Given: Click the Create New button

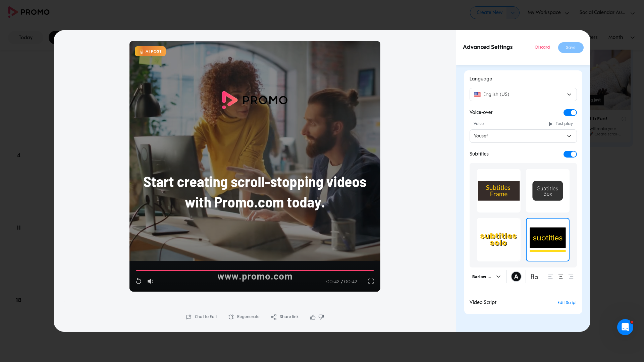Looking at the screenshot, I should click(489, 13).
